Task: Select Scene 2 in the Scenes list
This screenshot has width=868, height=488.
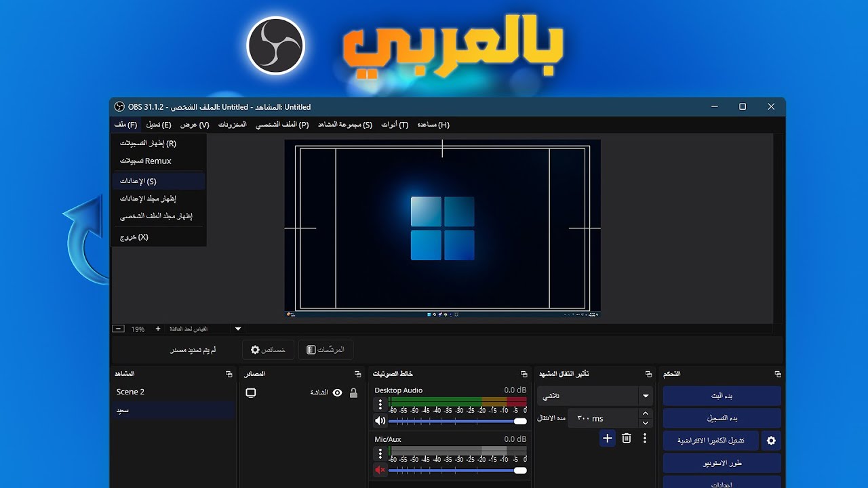Action: [174, 392]
